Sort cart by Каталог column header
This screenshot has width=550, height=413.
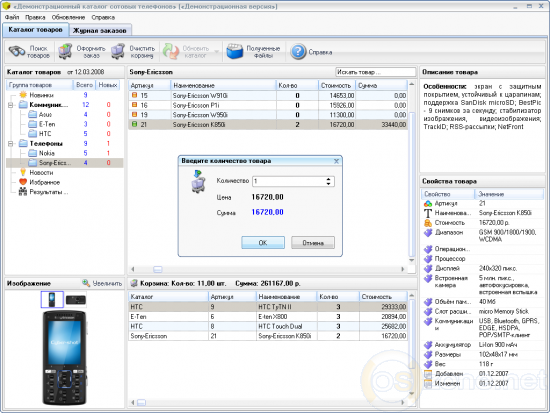[x=168, y=297]
